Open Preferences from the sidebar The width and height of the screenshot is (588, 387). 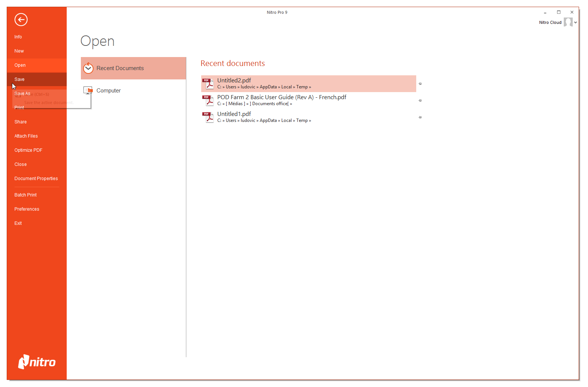tap(37, 209)
